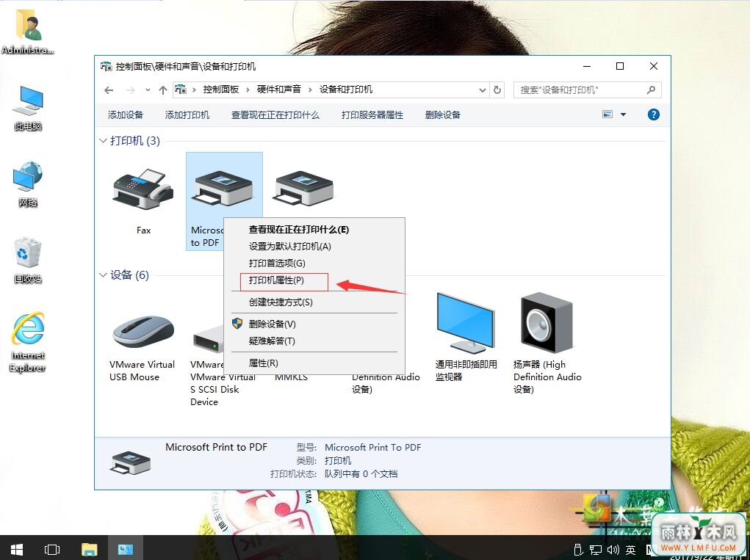Click the Microsoft Print to PDF details pane thumbnail
The image size is (750, 560).
131,462
